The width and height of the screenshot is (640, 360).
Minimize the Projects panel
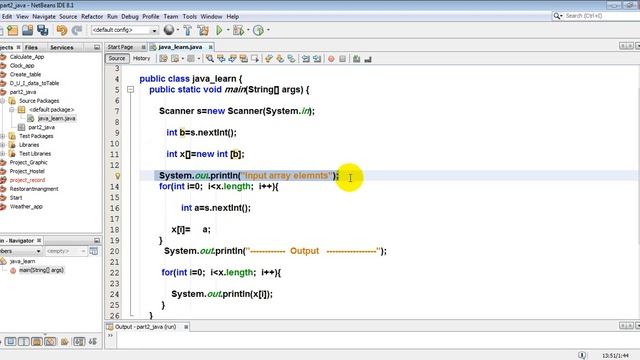click(97, 47)
